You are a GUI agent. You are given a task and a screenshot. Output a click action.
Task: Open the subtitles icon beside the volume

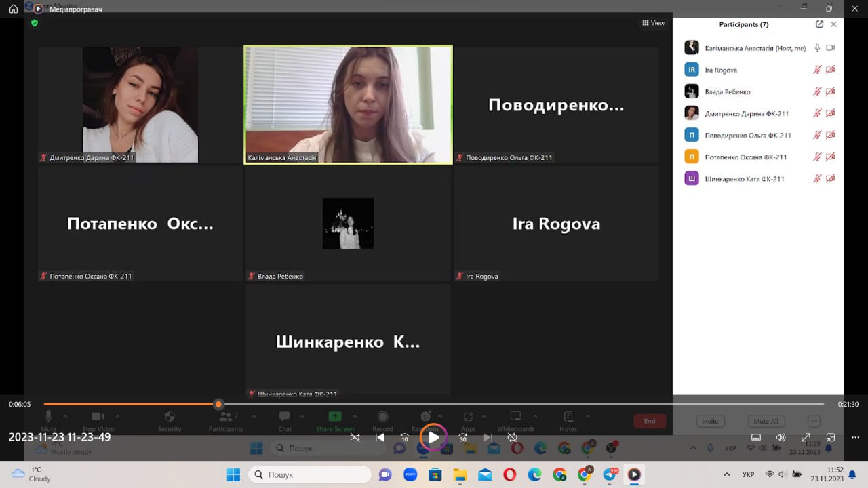tap(756, 438)
